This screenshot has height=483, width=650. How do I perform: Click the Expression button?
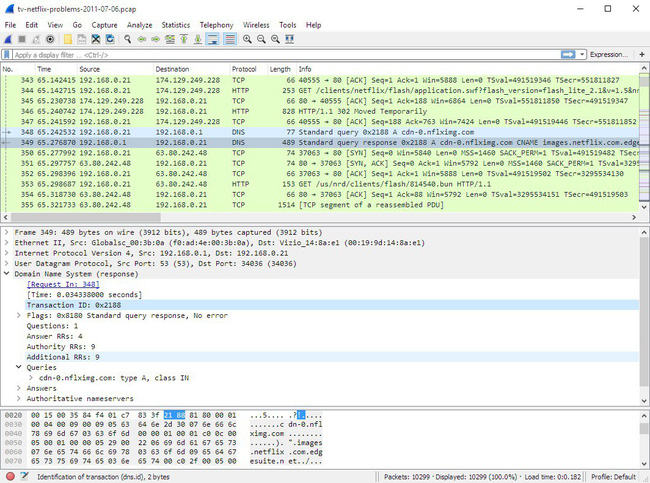[x=609, y=54]
